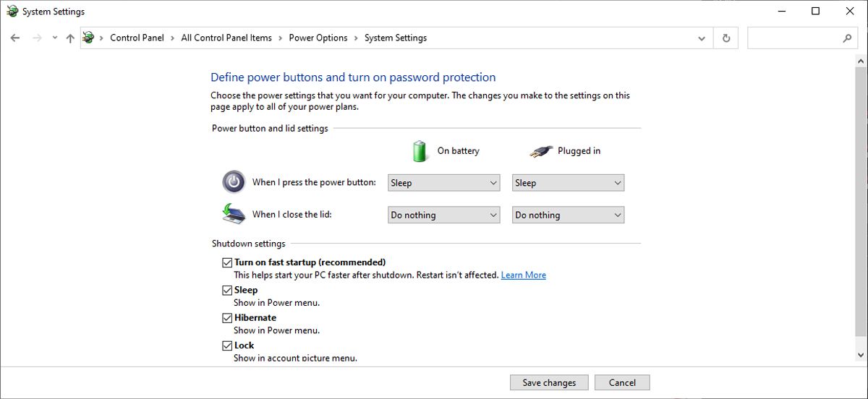Image resolution: width=868 pixels, height=399 pixels.
Task: Click the power button icon
Action: [x=234, y=182]
